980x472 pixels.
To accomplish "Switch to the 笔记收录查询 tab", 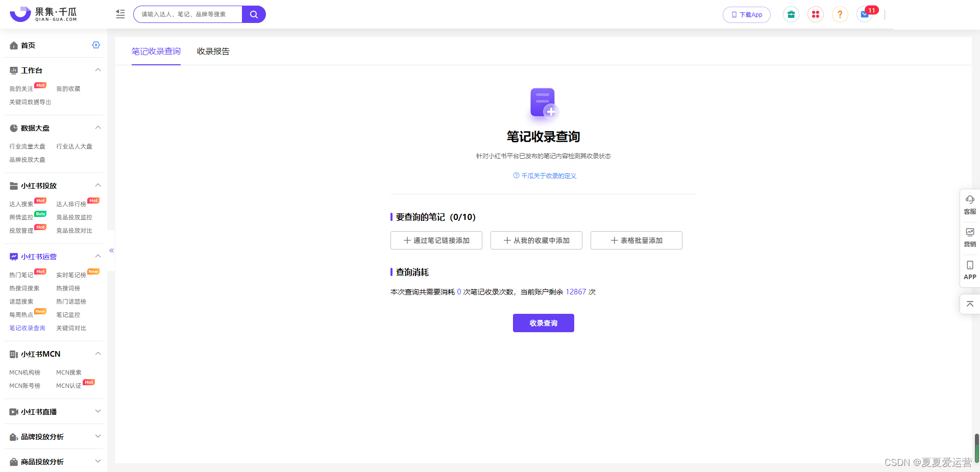I will click(x=156, y=51).
